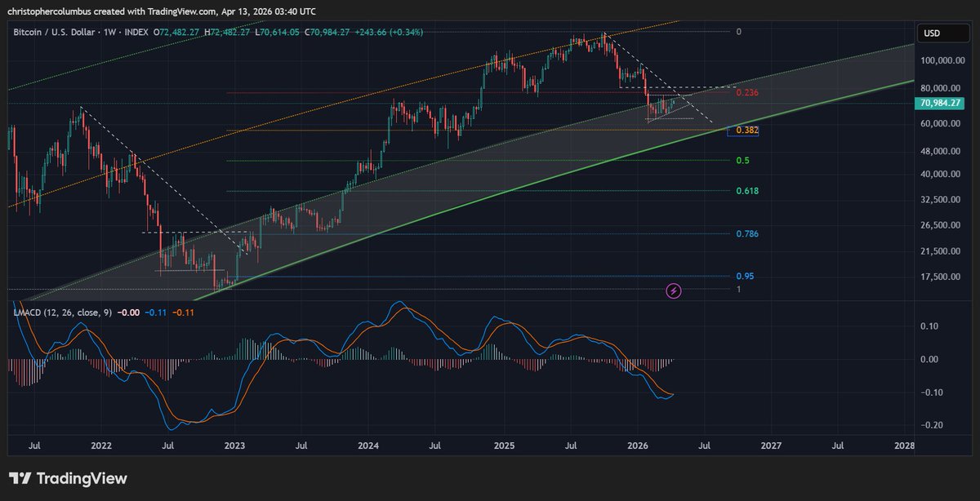The width and height of the screenshot is (980, 501).
Task: Click the 2026 time axis label
Action: coord(637,446)
